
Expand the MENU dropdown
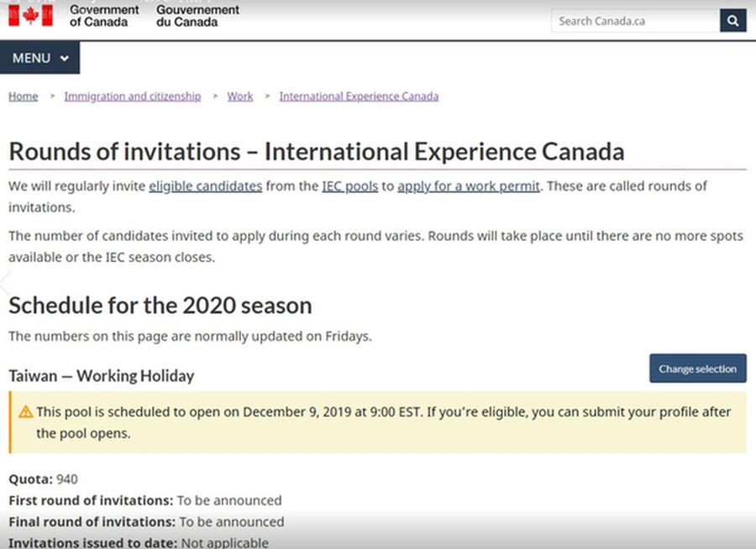39,58
